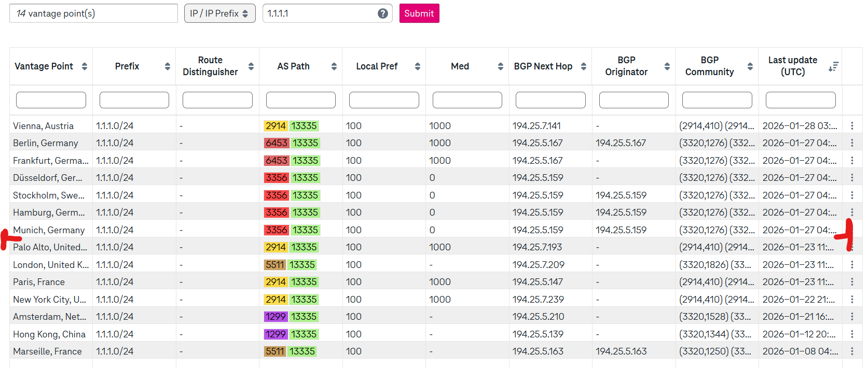Sort by Last update (UTC) column
The width and height of the screenshot is (868, 368).
[833, 66]
